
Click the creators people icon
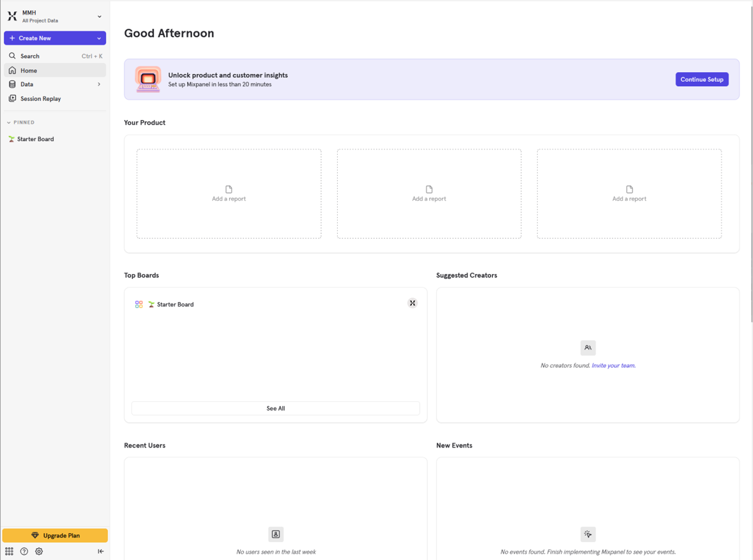[588, 348]
